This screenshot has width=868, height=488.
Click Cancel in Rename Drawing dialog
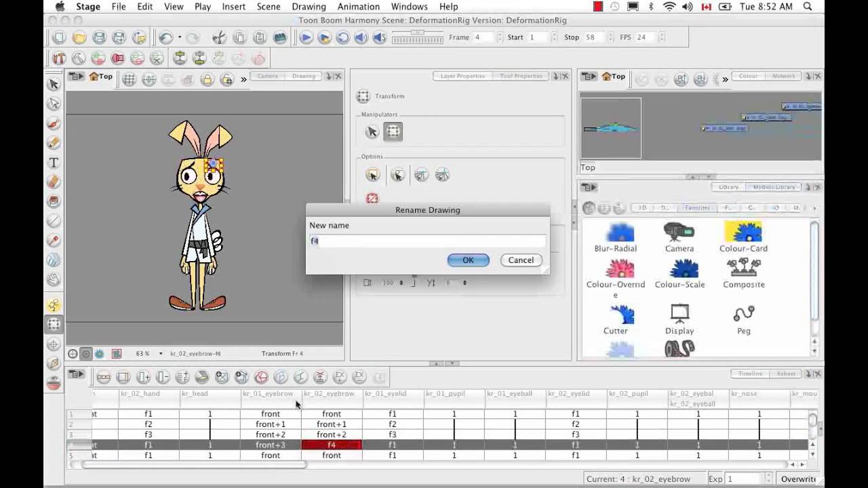coord(521,260)
